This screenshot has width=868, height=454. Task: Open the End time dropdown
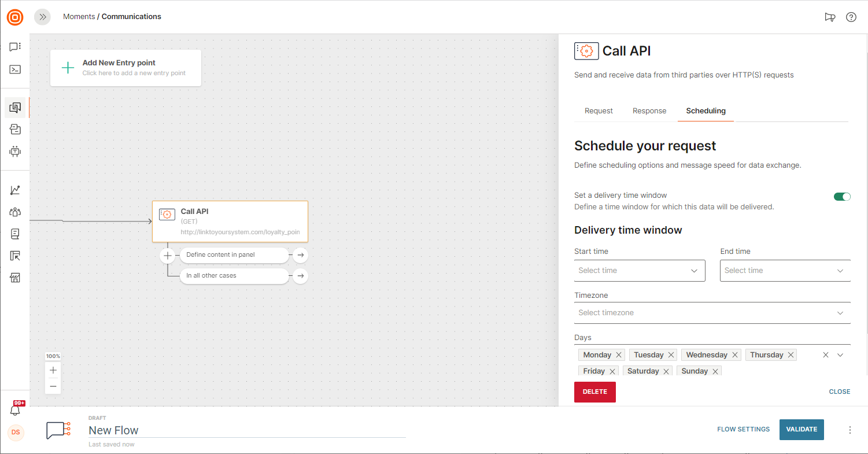[785, 271]
